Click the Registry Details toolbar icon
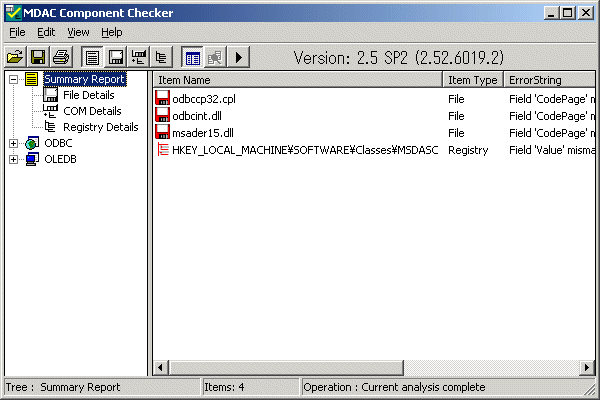 160,58
